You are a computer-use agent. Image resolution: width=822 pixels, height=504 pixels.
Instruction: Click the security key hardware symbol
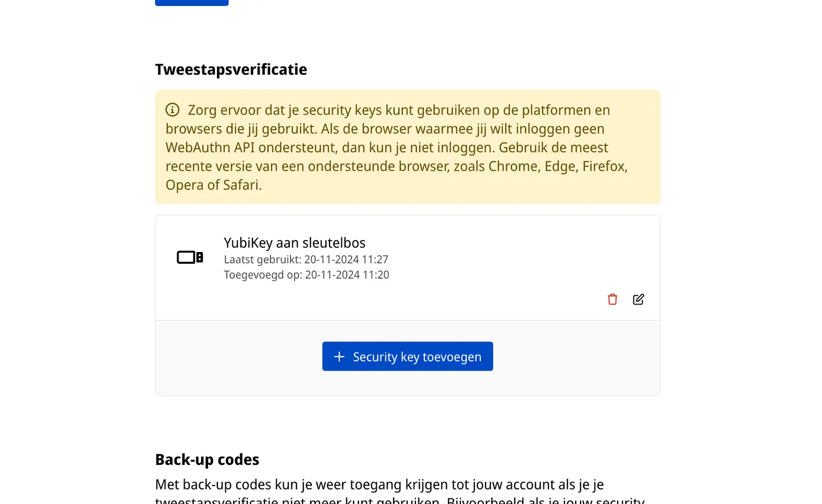coord(189,257)
